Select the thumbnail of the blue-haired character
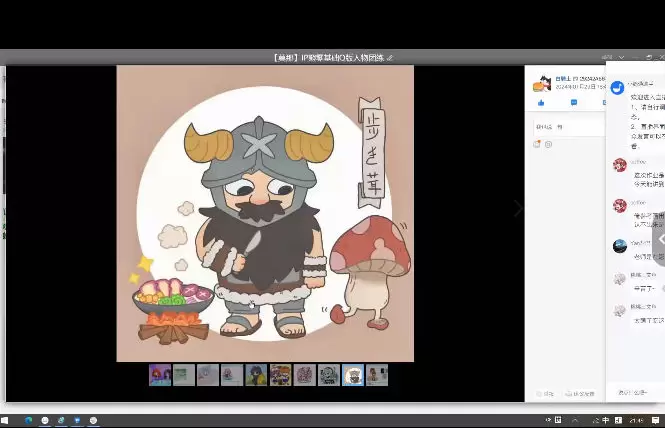Screen dimensions: 665x428 256,375
